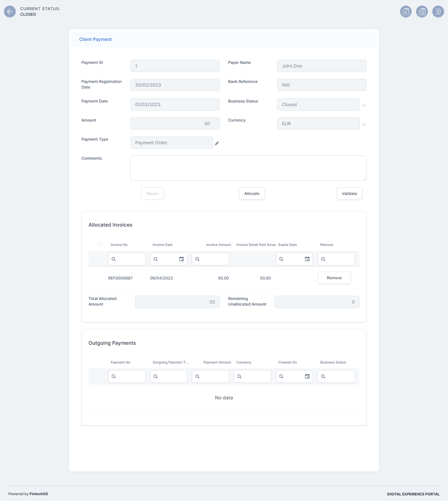Image resolution: width=448 pixels, height=501 pixels.
Task: Click the pencil icon beside Payment Type
Action: pos(217,143)
